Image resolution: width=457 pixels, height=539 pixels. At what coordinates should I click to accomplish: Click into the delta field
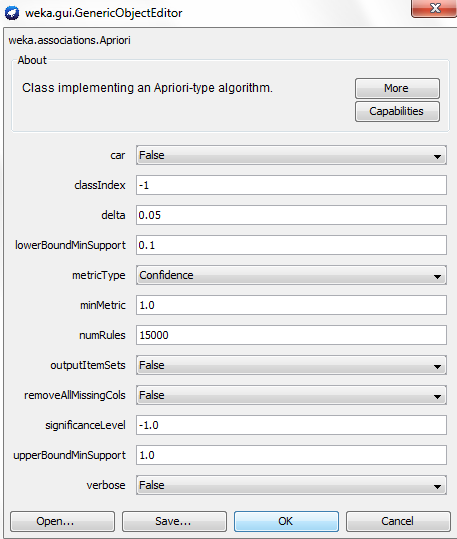[291, 215]
